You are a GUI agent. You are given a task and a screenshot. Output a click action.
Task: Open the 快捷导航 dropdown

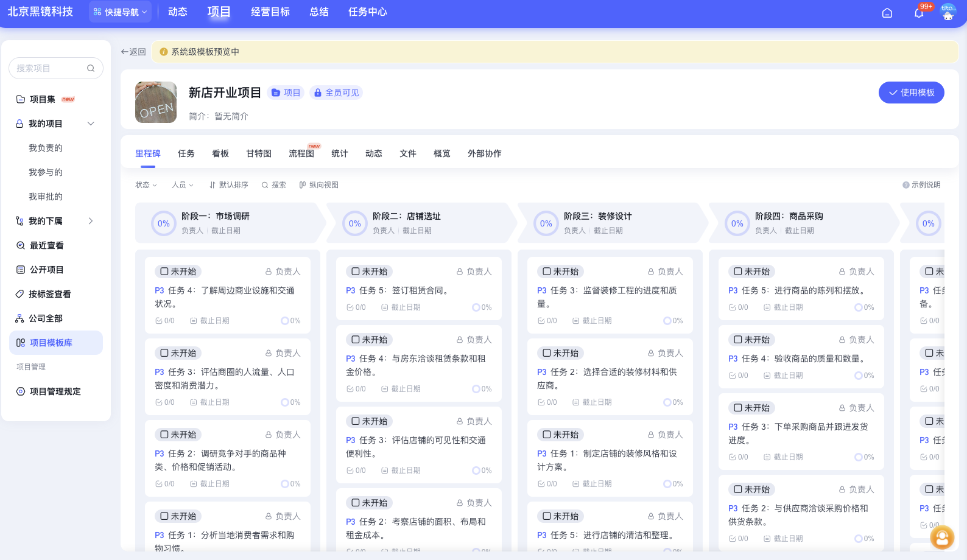(x=120, y=12)
